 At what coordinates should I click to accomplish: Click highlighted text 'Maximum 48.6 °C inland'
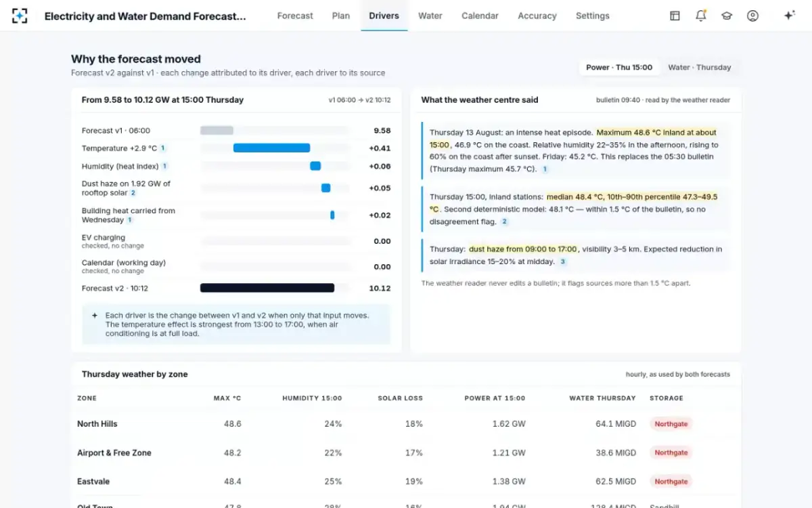pos(656,133)
